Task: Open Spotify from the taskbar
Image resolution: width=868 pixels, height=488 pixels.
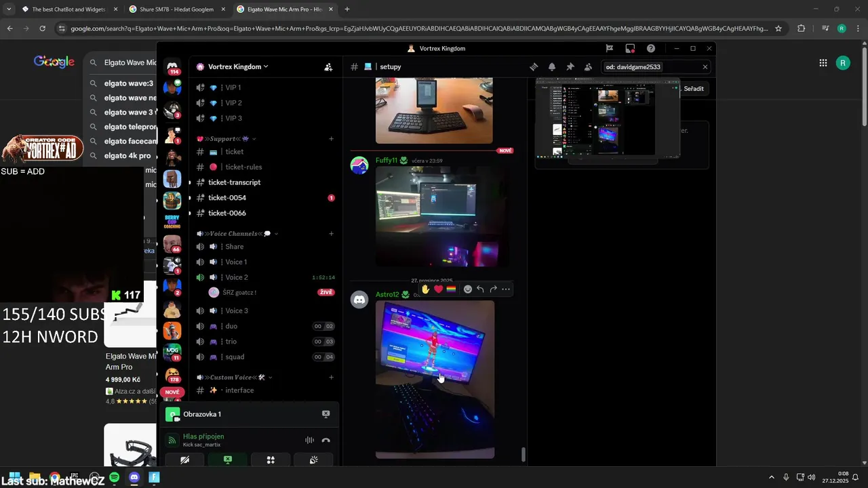Action: (115, 478)
